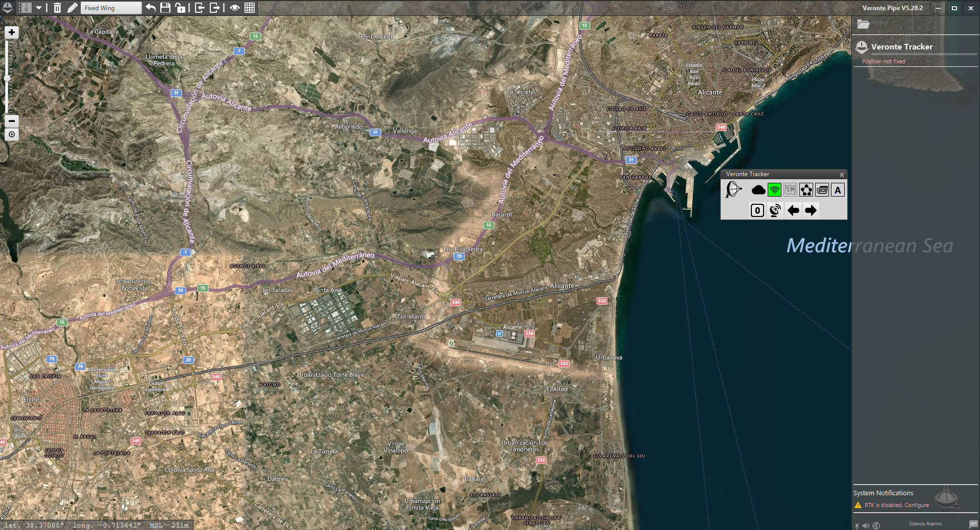Select the pencil edit tool

click(x=72, y=8)
